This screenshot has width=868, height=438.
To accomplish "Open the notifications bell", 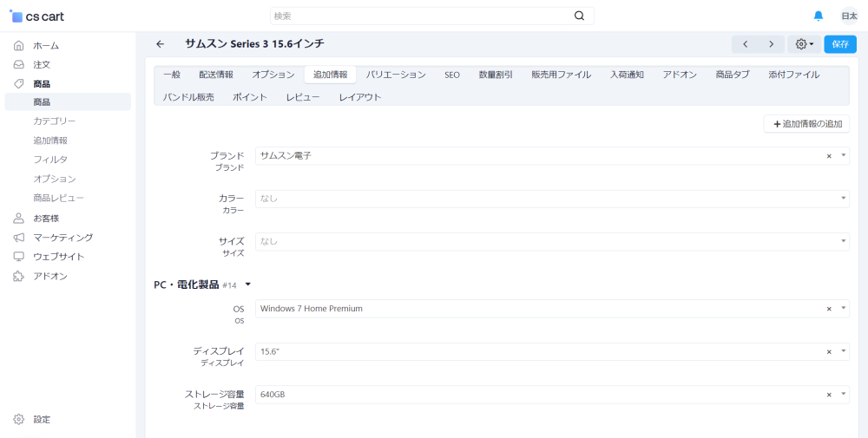I will (x=819, y=16).
